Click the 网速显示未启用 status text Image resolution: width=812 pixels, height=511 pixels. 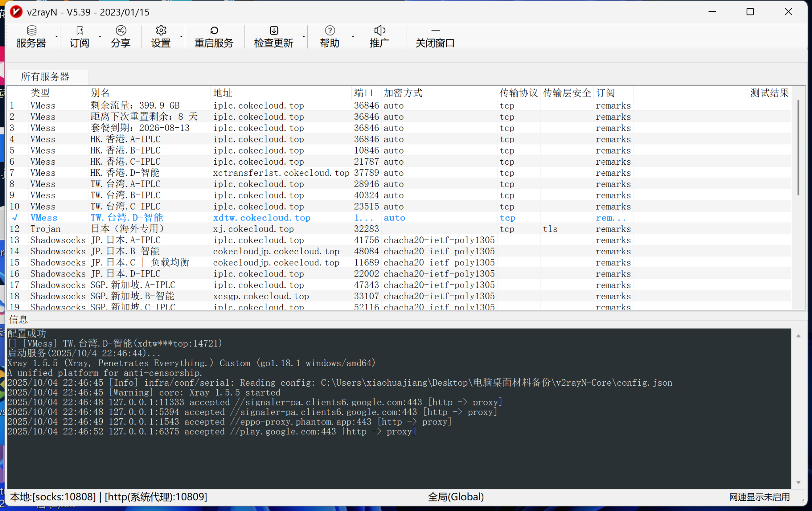759,497
